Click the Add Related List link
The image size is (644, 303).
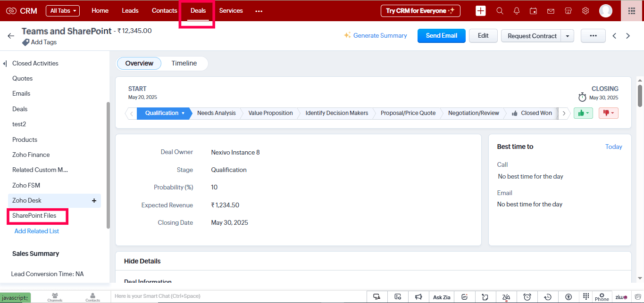pyautogui.click(x=37, y=231)
